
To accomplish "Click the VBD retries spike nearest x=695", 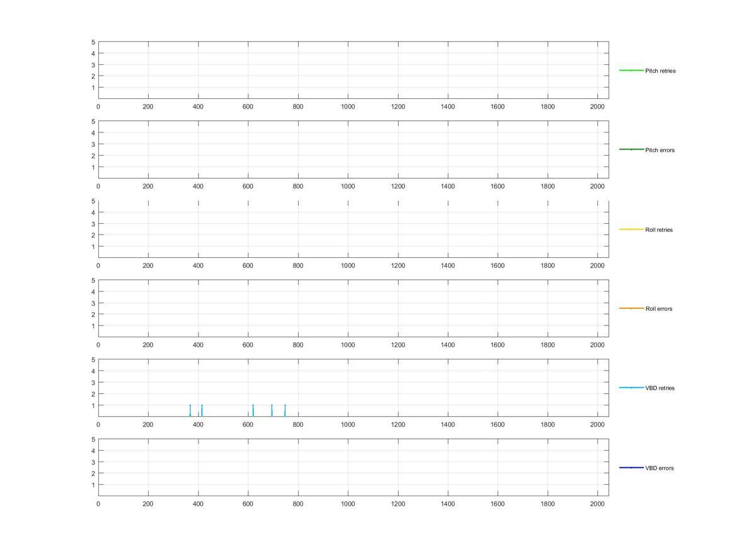I will click(272, 410).
